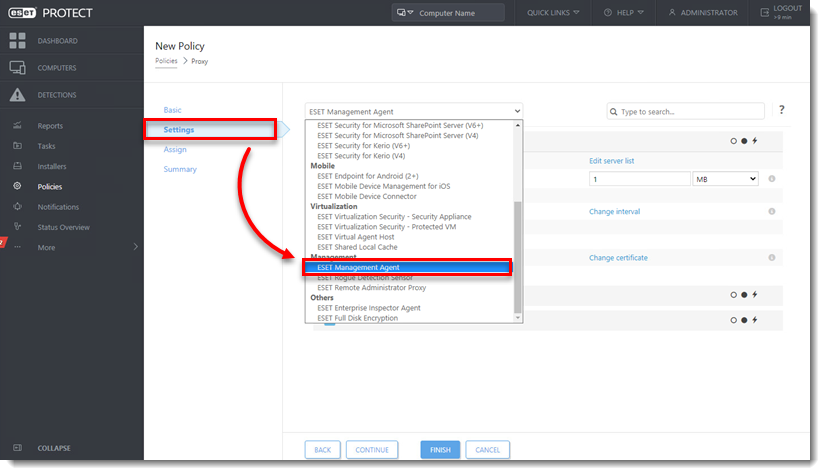Go to the Summary step
Viewport: 825px width, 475px height.
[x=180, y=169]
